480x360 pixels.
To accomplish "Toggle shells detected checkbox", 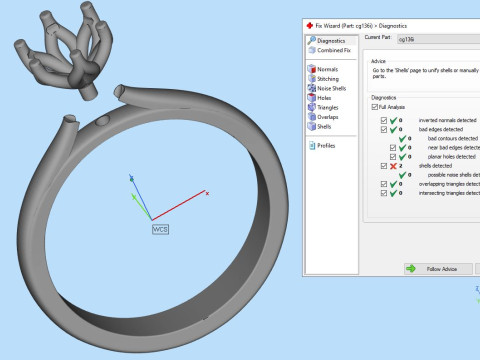I will 384,166.
